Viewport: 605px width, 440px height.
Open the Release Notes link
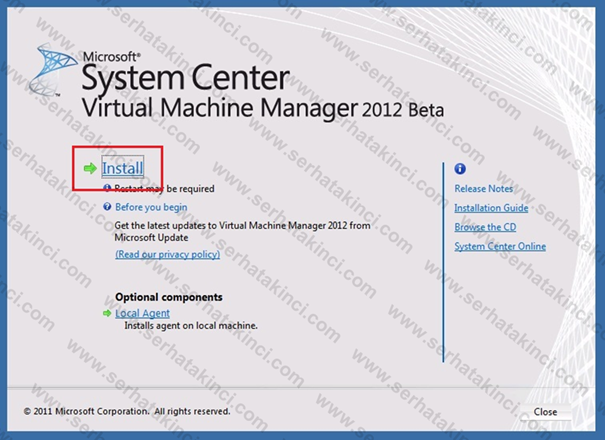[x=484, y=188]
